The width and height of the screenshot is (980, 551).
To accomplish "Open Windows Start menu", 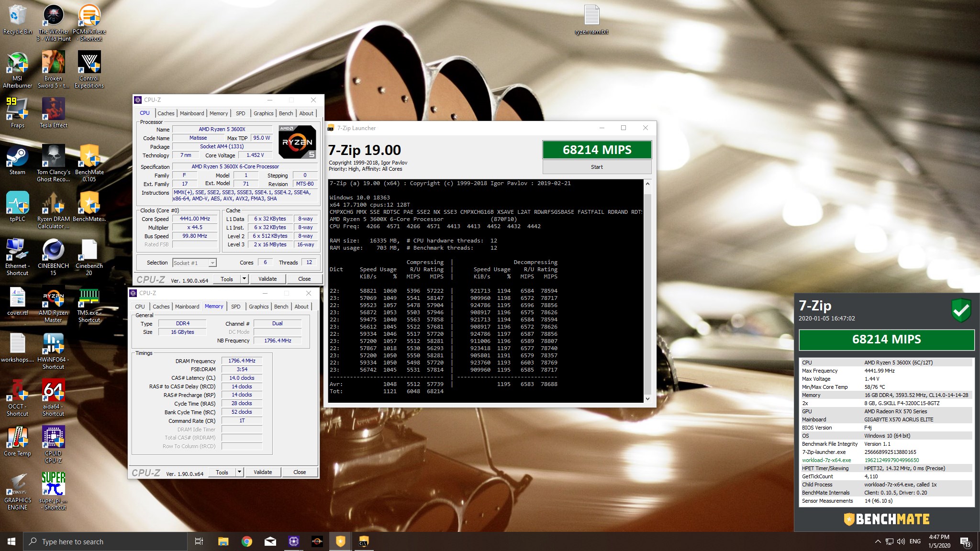I will click(x=11, y=541).
